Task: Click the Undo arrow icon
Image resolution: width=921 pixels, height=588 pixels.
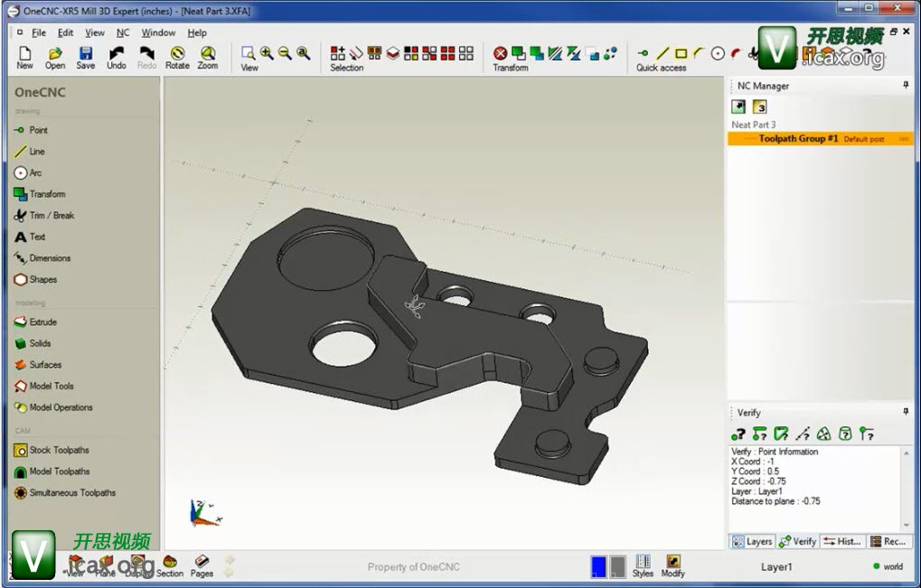Action: tap(117, 57)
